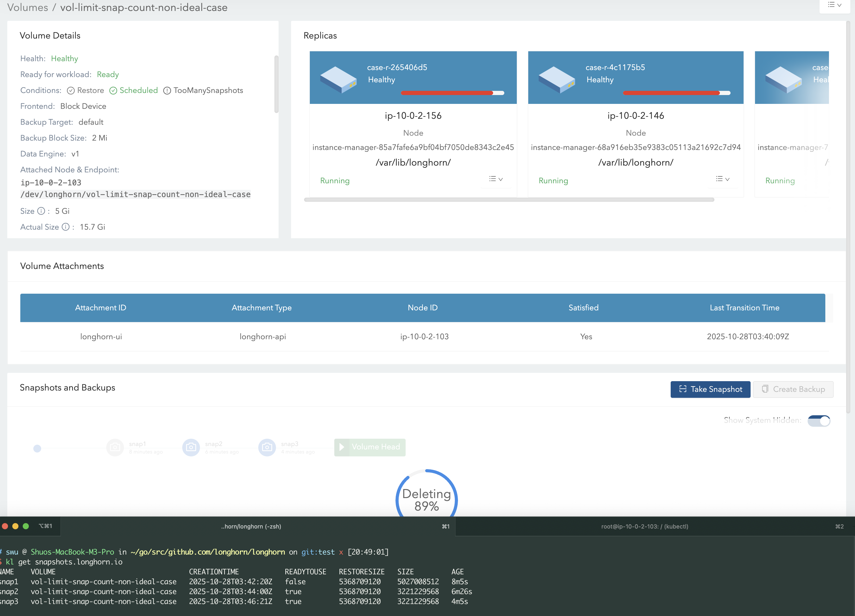Switch to the root@ip-10-0-2-103 kubectl terminal tab

click(644, 526)
